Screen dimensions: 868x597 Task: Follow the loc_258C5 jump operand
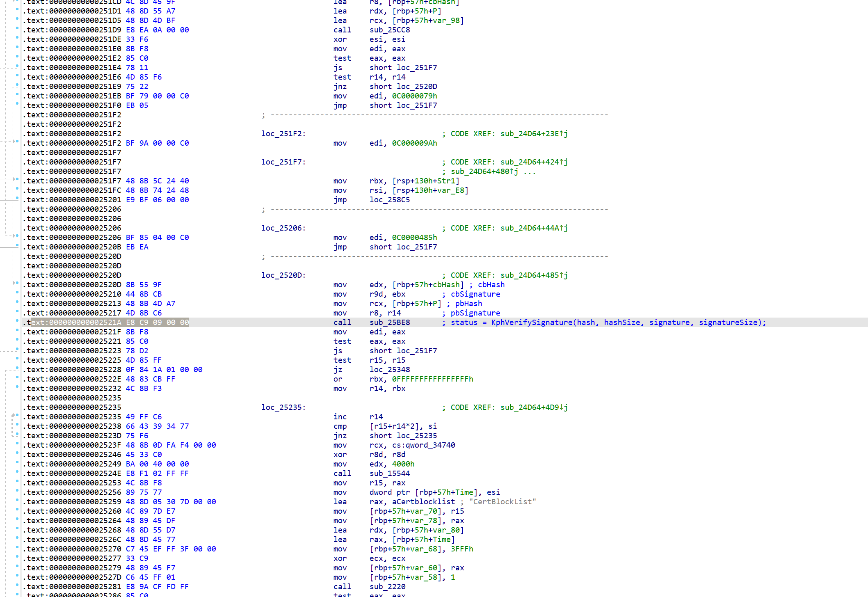pos(389,200)
